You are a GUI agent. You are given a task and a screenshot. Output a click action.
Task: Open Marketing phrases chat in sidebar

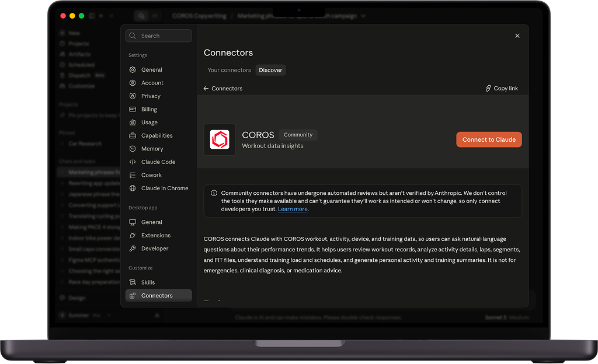tap(89, 173)
